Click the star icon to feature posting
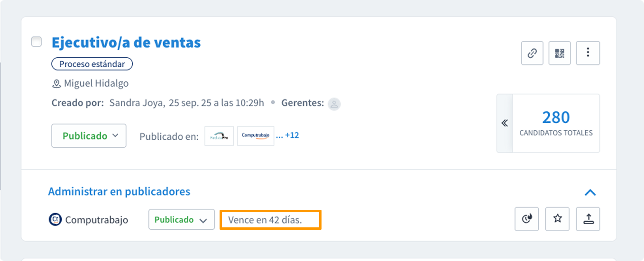Screen dimensions: 644x261 (x=557, y=219)
